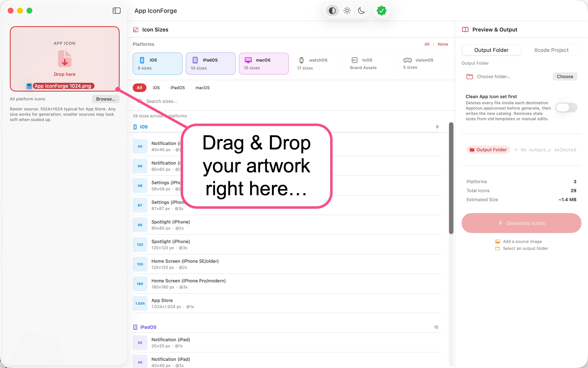Image resolution: width=588 pixels, height=368 pixels.
Task: Enable the tvOS Brand Assets card
Action: [370, 64]
